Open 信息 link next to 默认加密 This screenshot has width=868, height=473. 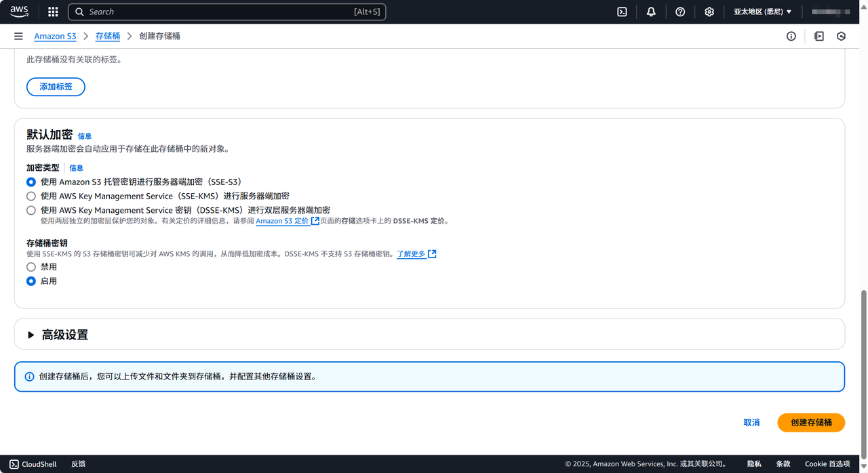point(85,136)
